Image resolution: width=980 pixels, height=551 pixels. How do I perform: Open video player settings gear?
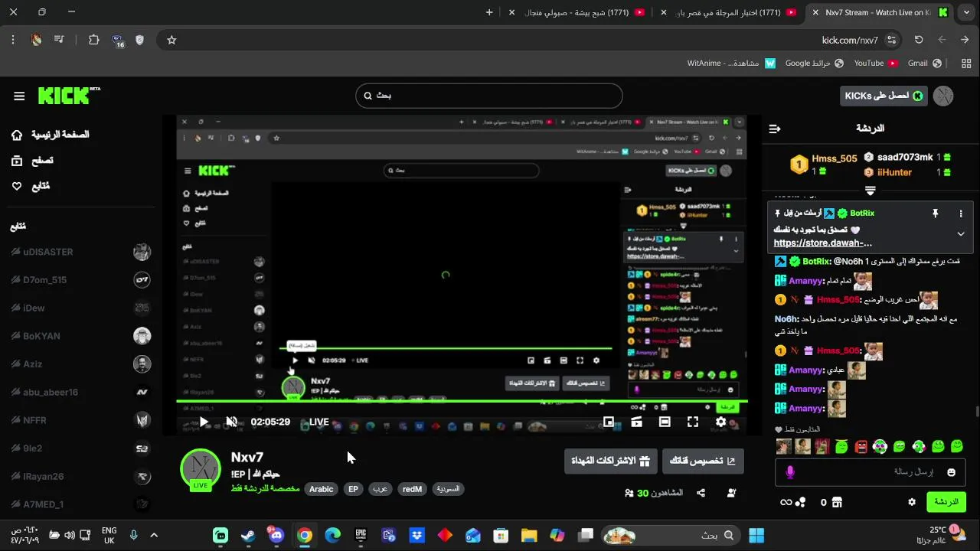(720, 422)
